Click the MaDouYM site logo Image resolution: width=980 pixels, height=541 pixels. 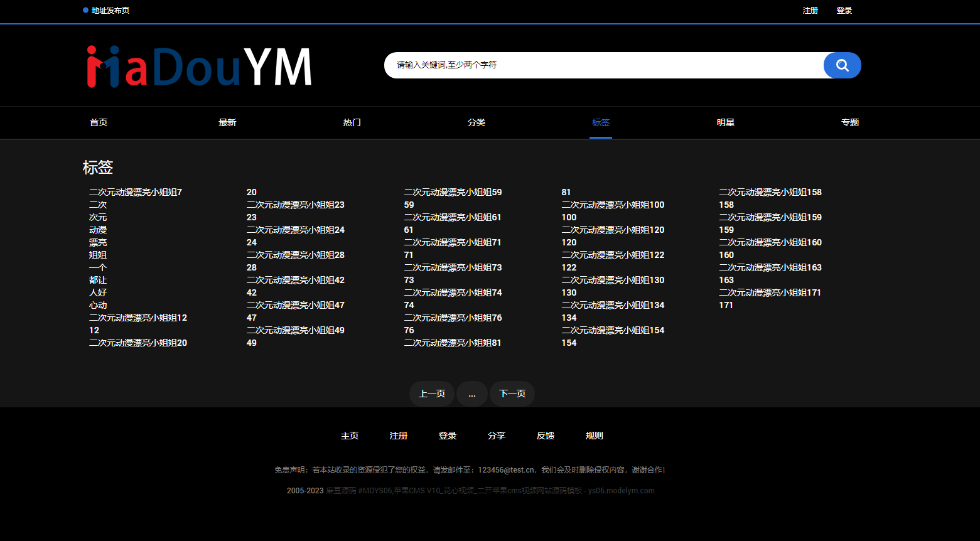tap(198, 66)
